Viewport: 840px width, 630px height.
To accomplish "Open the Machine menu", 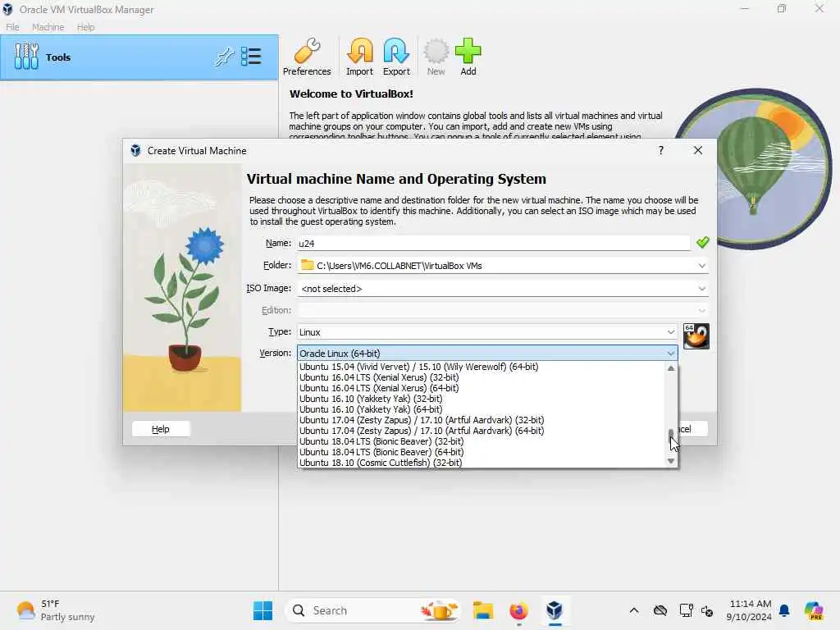I will point(48,27).
